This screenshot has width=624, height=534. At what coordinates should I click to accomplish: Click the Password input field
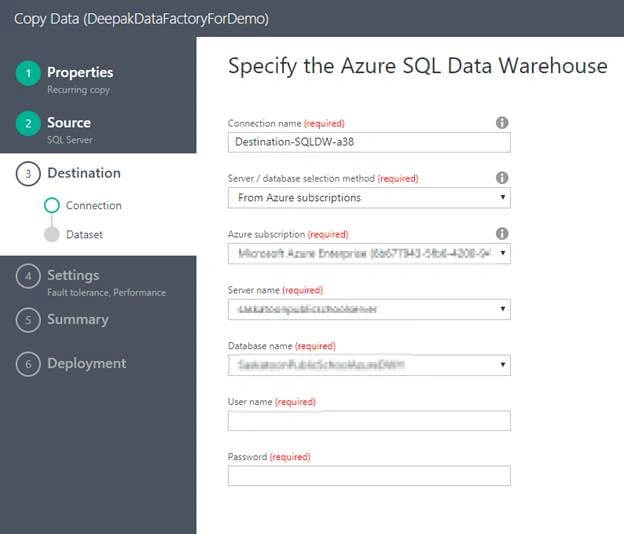(x=369, y=476)
